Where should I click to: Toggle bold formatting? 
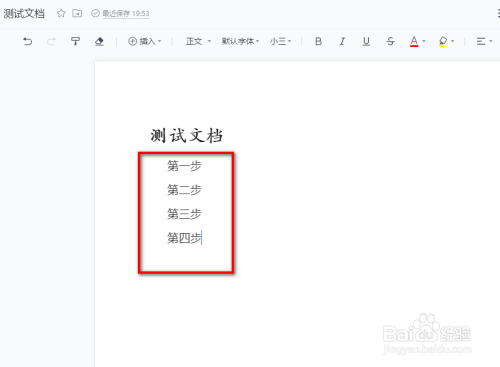[318, 41]
